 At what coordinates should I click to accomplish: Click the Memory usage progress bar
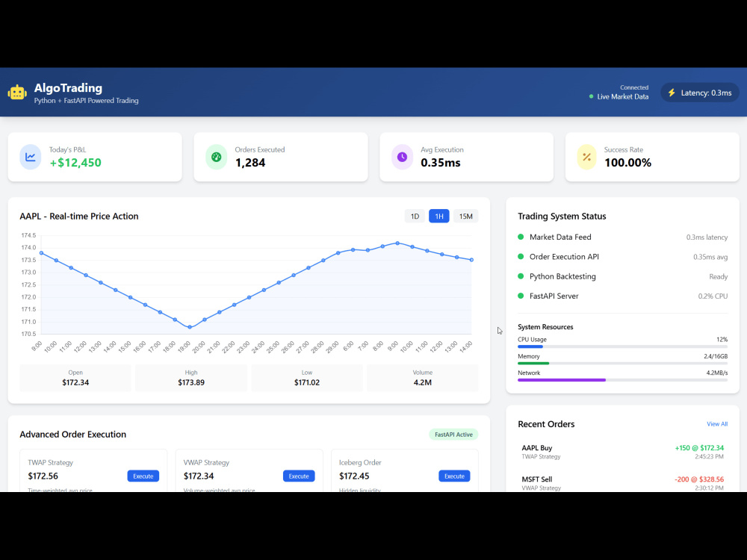pyautogui.click(x=623, y=364)
